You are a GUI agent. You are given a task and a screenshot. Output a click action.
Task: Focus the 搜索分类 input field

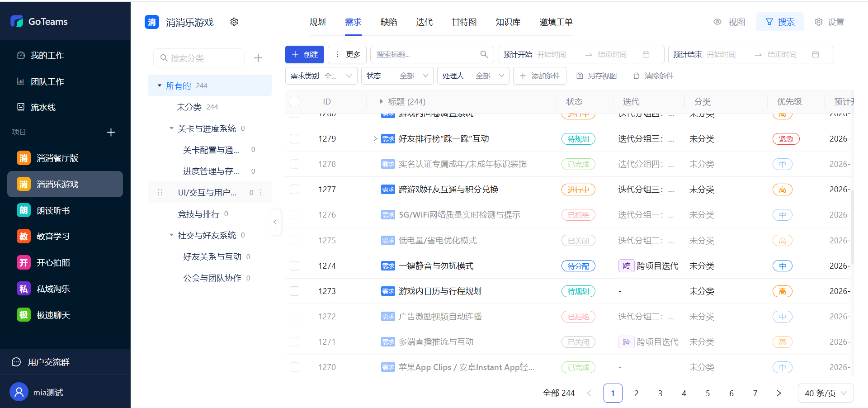pos(199,58)
